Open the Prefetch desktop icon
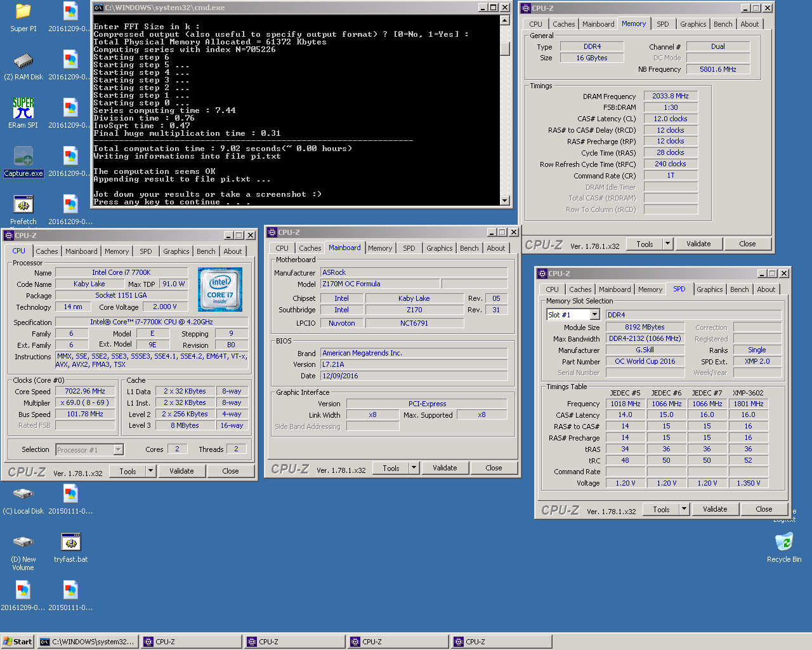 [x=23, y=205]
